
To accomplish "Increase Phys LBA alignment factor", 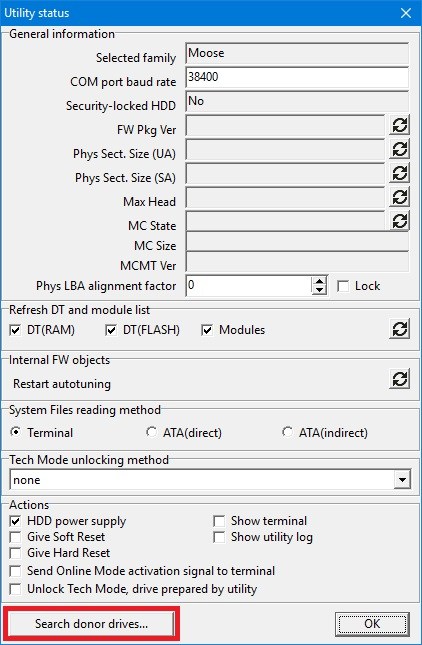I will [319, 281].
